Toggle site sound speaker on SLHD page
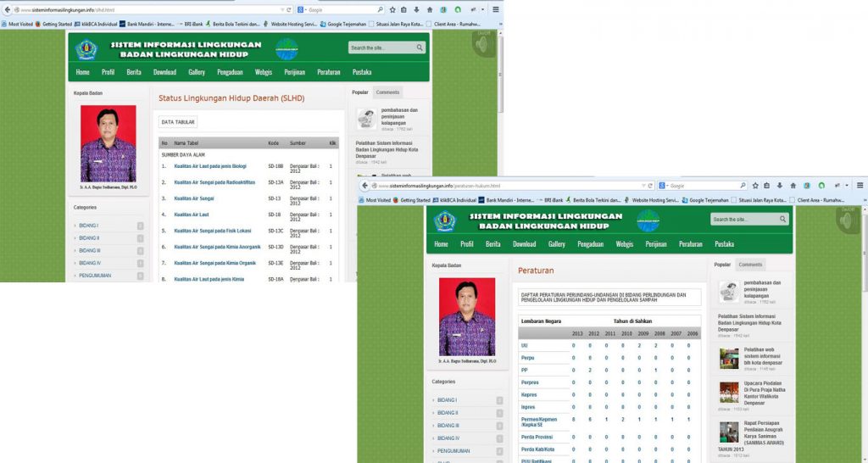 click(483, 44)
